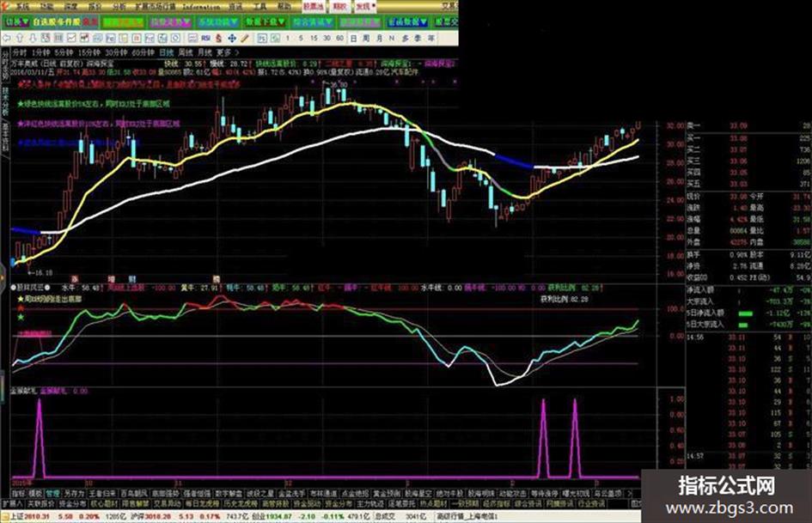Open the Information menu
812x523 pixels.
tap(201, 7)
